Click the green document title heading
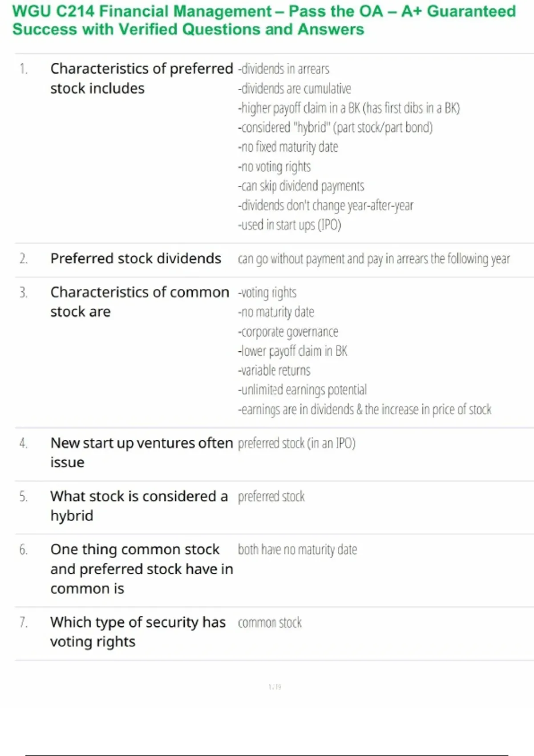The height and width of the screenshot is (756, 534). point(263,20)
